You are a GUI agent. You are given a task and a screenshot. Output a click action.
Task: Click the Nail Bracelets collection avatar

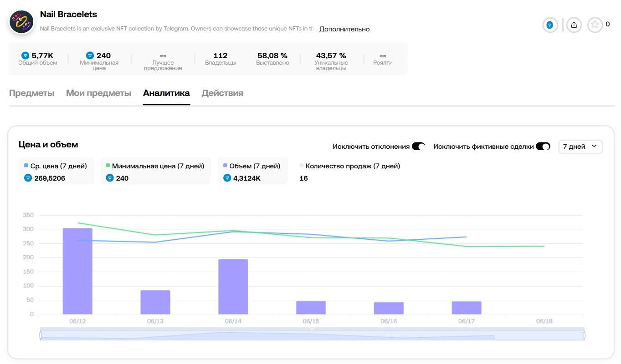(x=21, y=22)
